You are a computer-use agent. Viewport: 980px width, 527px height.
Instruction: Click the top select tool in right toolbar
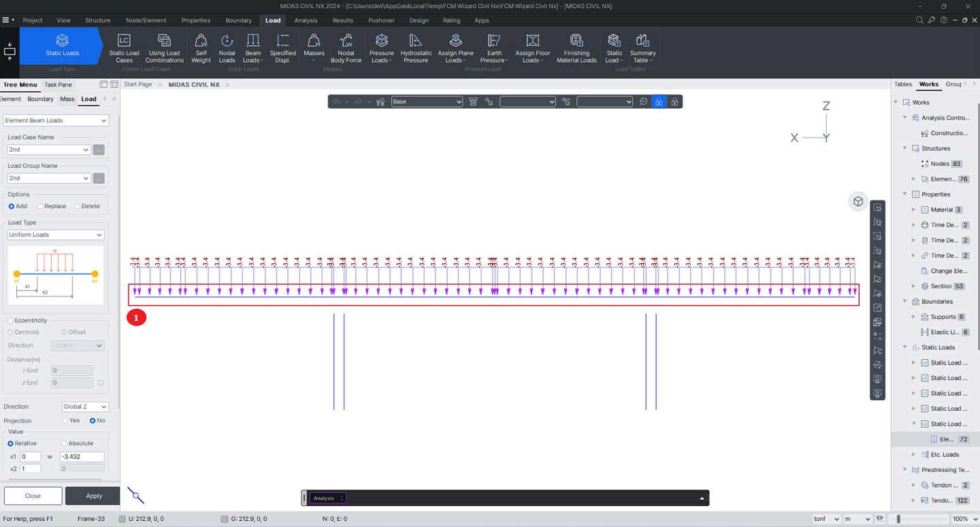pos(877,207)
